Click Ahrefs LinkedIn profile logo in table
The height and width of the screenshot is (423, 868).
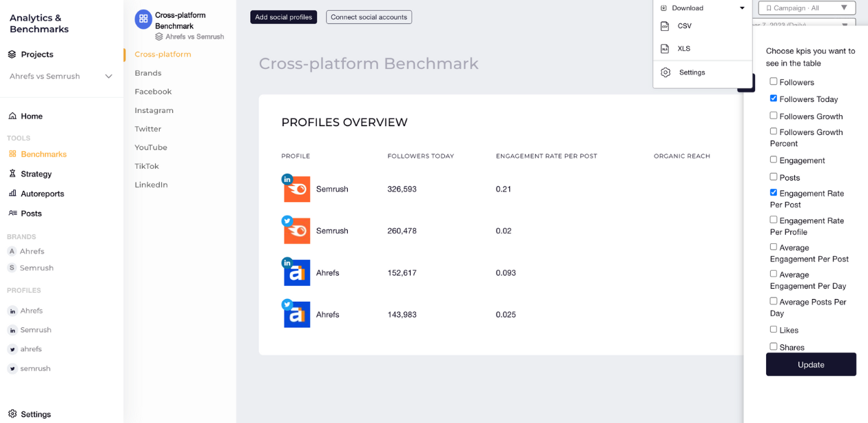coord(297,273)
